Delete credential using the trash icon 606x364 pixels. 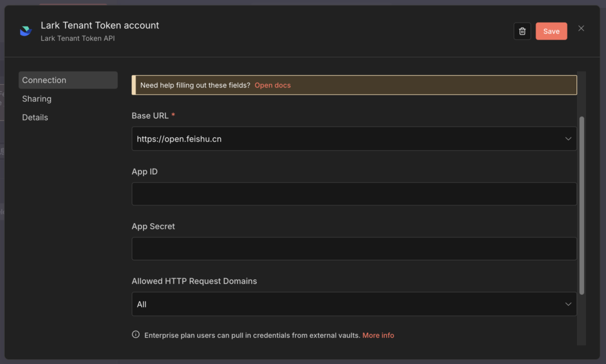(x=522, y=31)
